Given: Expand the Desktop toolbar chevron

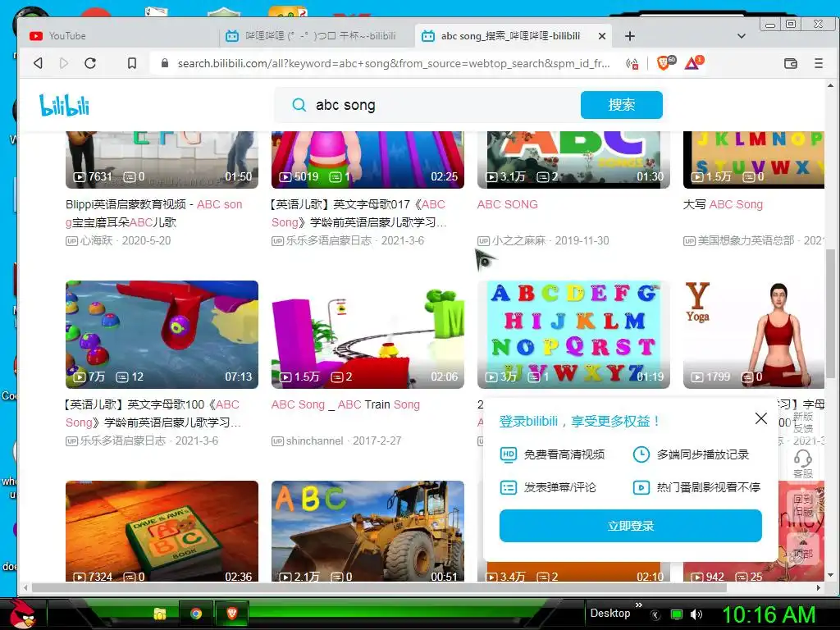Looking at the screenshot, I should [638, 605].
